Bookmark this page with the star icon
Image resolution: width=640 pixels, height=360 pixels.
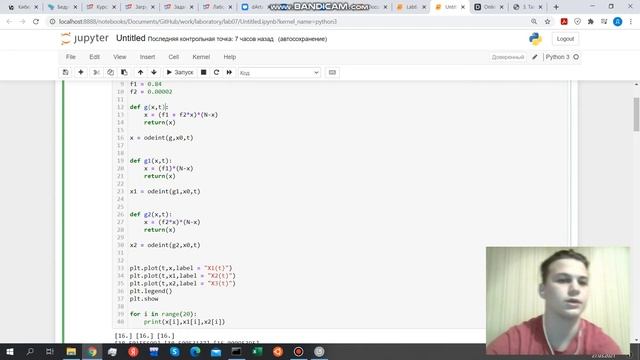pyautogui.click(x=547, y=22)
